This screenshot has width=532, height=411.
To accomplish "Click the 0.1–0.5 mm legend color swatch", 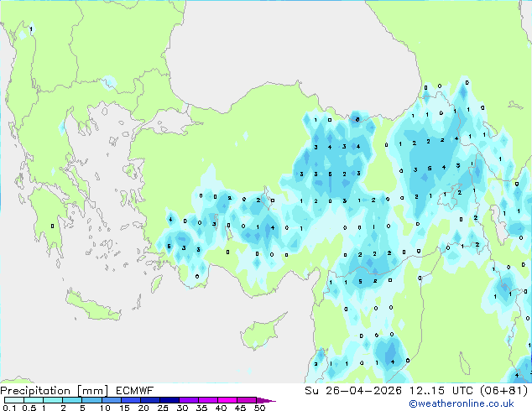I will coord(14,400).
